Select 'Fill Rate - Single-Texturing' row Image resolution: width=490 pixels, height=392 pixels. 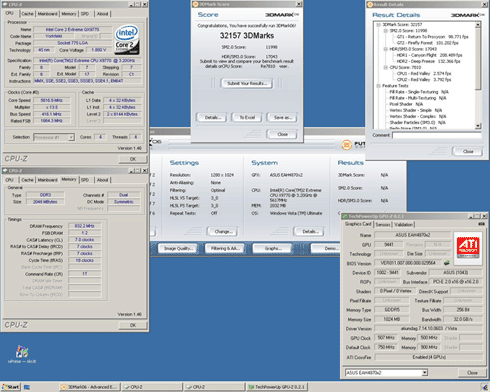click(419, 92)
